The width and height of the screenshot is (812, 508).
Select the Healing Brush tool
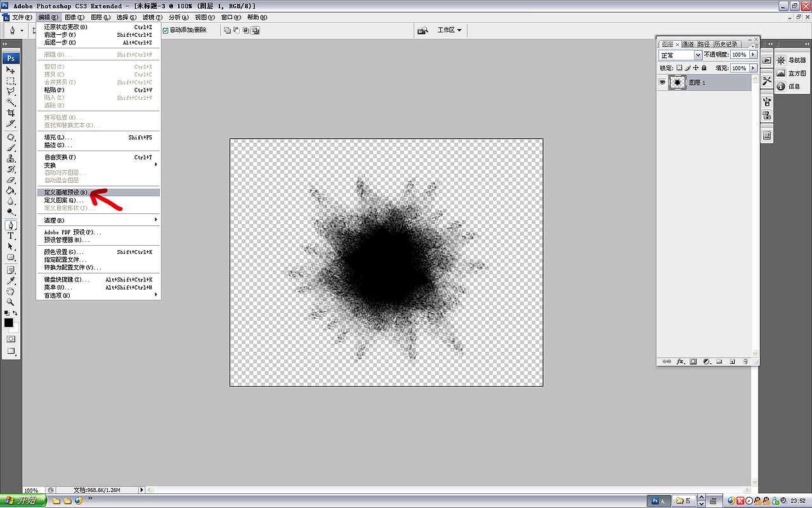click(11, 137)
